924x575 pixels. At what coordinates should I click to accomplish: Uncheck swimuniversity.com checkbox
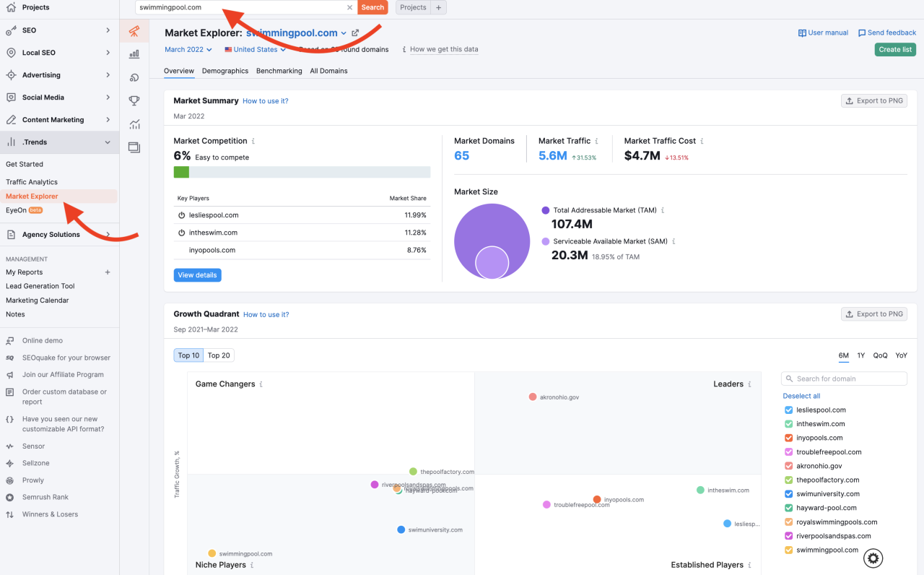[x=788, y=494]
